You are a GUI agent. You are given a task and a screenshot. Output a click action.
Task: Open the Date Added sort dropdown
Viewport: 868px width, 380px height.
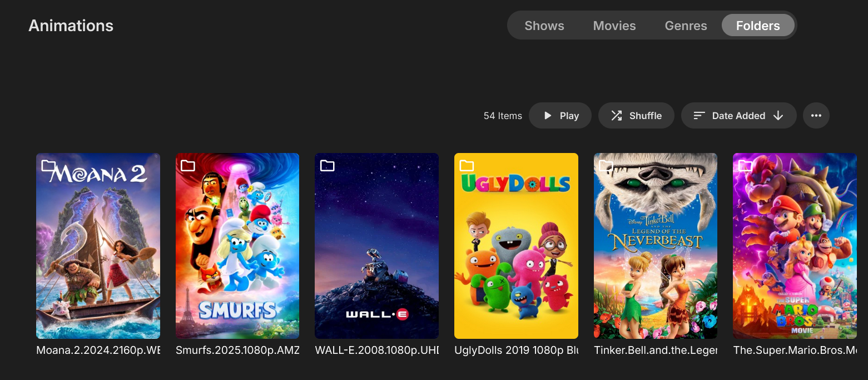pos(738,116)
